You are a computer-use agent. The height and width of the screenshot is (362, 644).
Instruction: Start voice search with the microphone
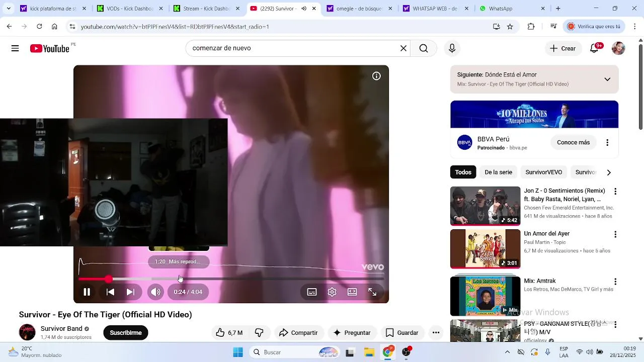pyautogui.click(x=452, y=48)
